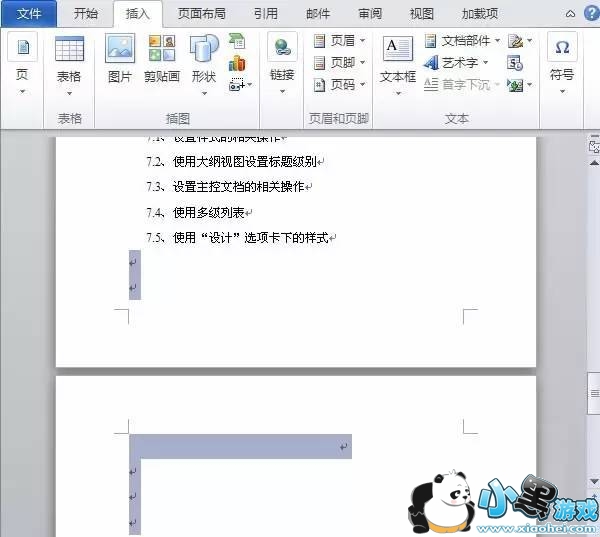Click the scrollbar down arrow
Image resolution: width=600 pixels, height=537 pixels.
tap(594, 481)
